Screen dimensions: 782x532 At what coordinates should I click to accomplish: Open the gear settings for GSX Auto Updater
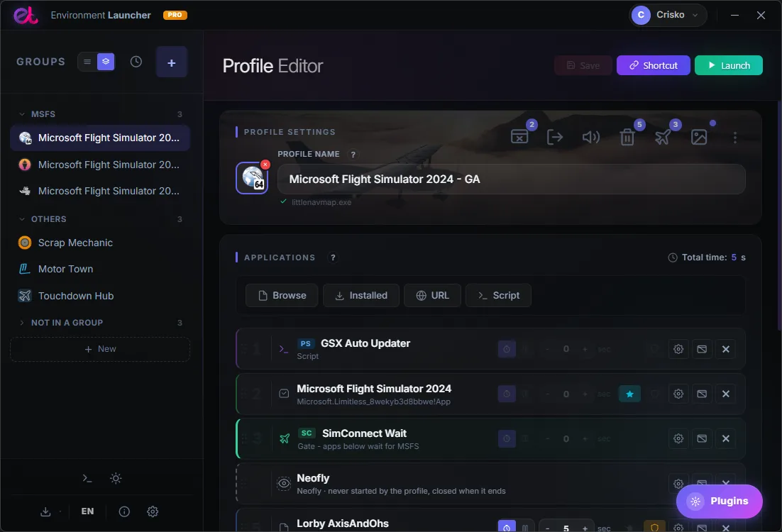[678, 349]
